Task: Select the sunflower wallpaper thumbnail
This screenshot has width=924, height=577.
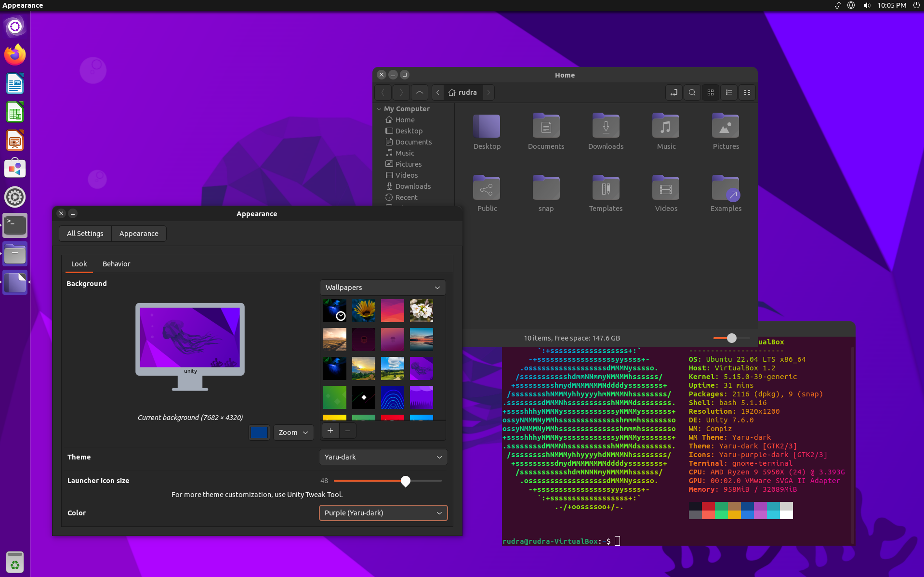Action: coord(363,311)
